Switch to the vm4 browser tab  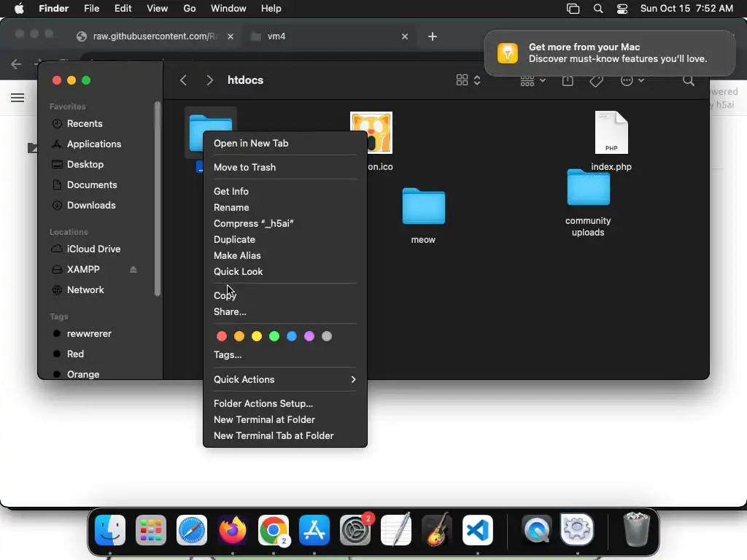[330, 36]
